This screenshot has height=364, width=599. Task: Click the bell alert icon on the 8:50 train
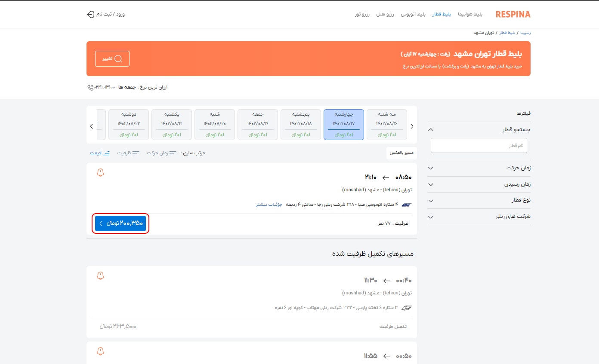click(101, 172)
